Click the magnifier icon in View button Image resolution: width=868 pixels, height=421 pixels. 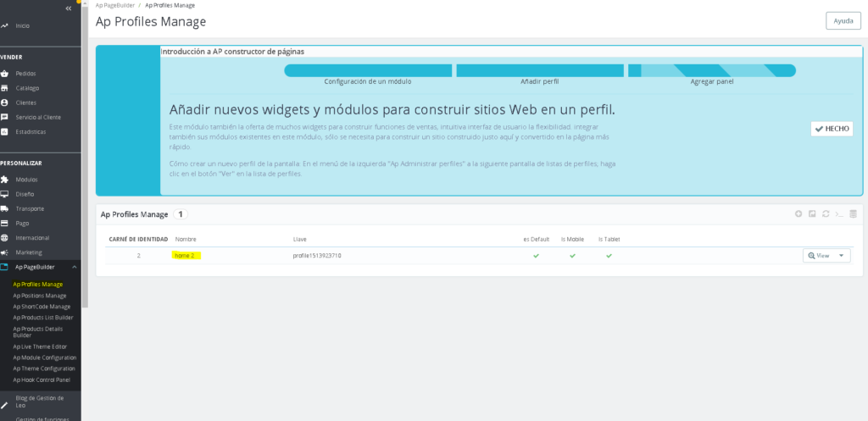[811, 256]
